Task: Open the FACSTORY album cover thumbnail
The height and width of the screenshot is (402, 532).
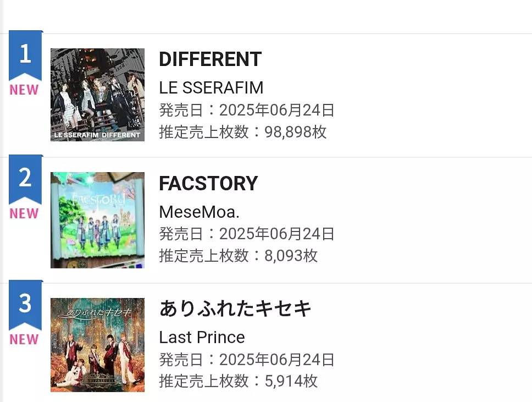Action: [x=97, y=220]
